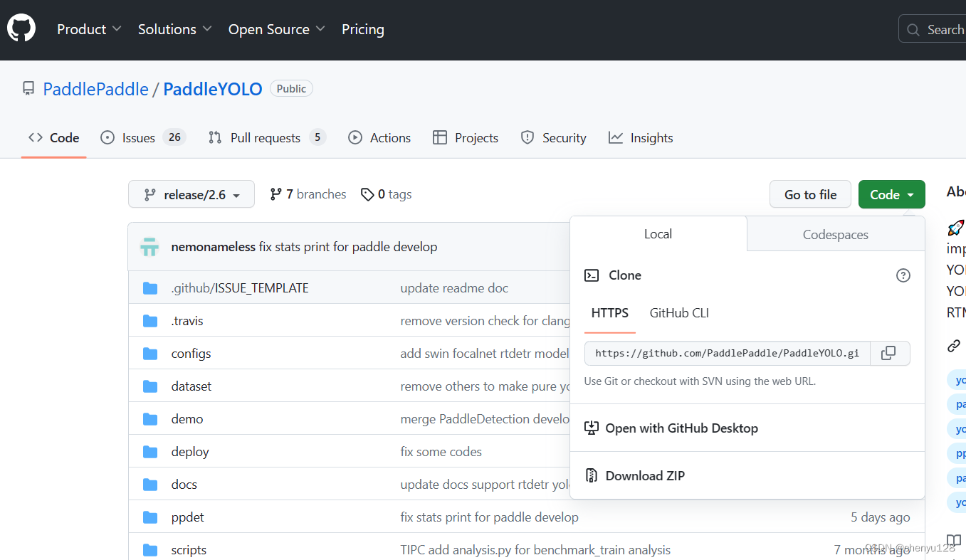Click the demo folder icon
Screen dimensions: 966x560
coord(150,419)
